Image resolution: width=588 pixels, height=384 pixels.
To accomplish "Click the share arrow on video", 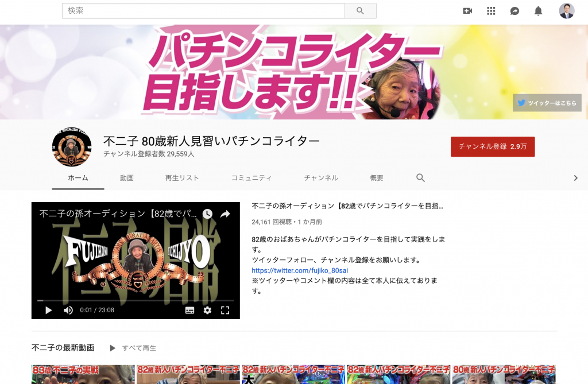I will 225,214.
